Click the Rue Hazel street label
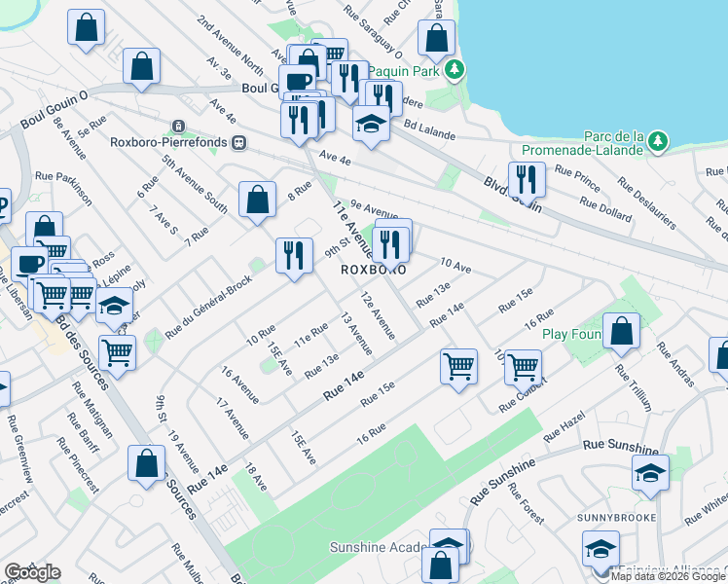The image size is (728, 584). click(564, 426)
